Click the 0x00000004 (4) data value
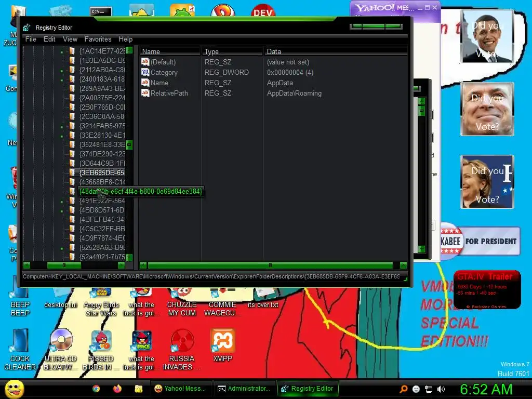 point(290,72)
